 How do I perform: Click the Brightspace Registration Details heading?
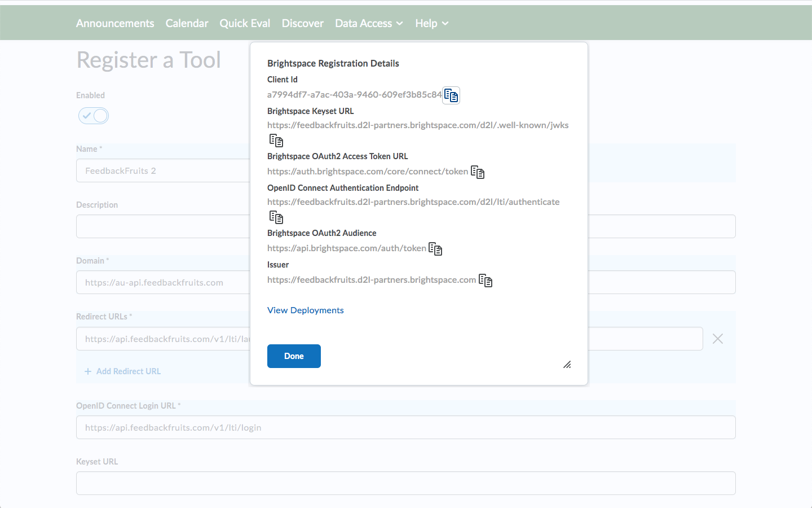[x=333, y=63]
